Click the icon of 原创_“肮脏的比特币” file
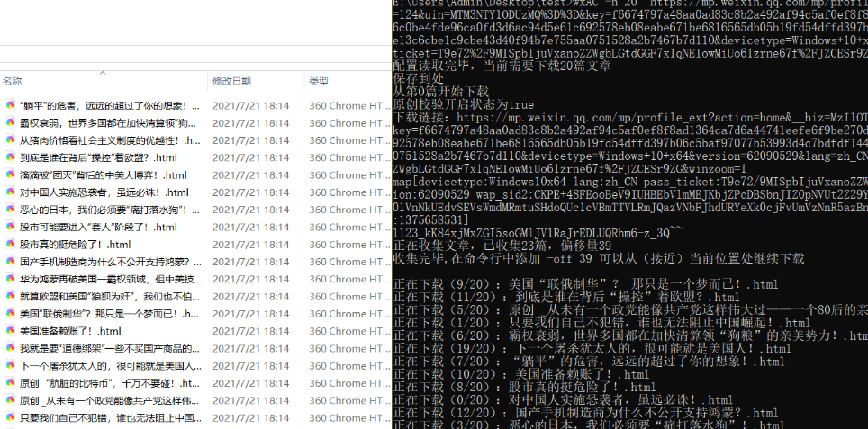Screen dimensions: 868x429 [10, 383]
